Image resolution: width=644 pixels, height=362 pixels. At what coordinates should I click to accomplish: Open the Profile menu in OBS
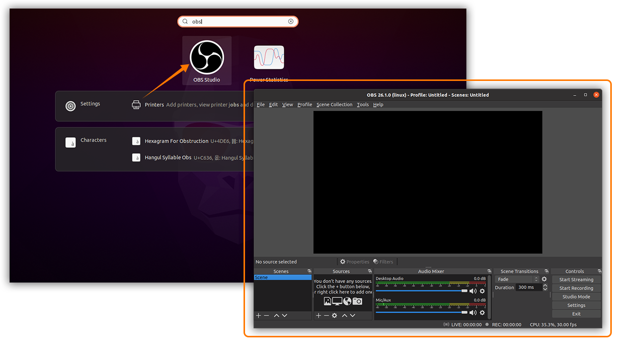tap(304, 105)
